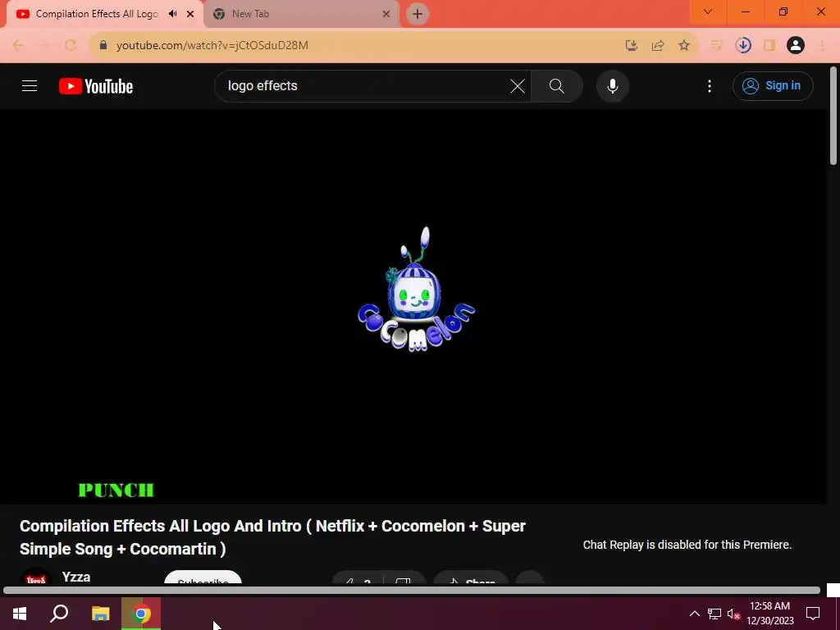Click the muted volume tray icon
The image size is (840, 630).
tap(733, 614)
